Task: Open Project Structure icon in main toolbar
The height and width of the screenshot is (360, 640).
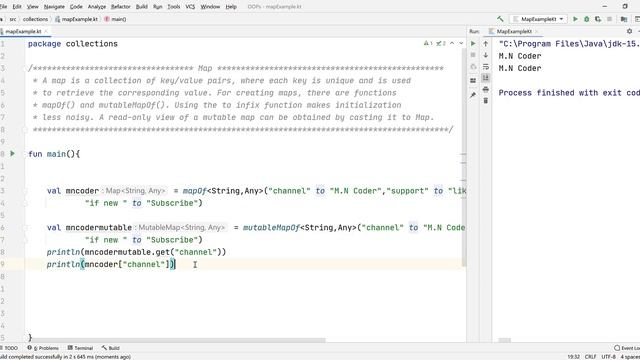Action: pyautogui.click(x=624, y=19)
